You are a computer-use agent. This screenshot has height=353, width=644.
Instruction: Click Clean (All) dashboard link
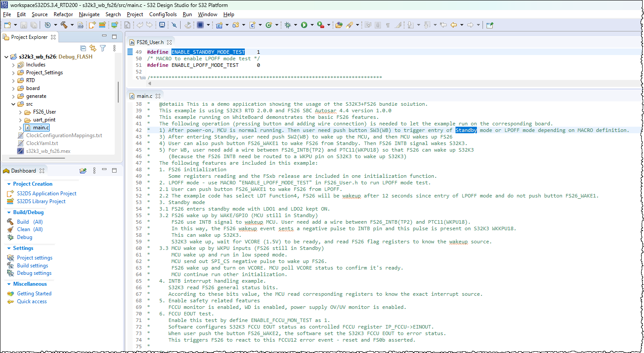point(30,229)
